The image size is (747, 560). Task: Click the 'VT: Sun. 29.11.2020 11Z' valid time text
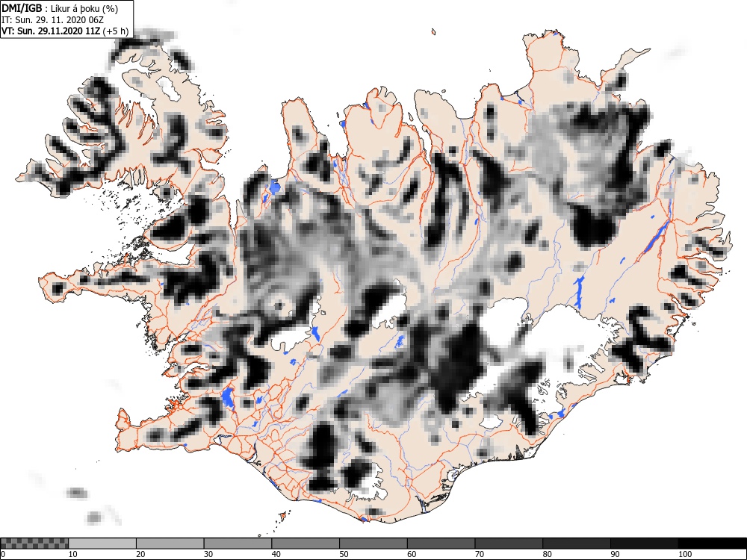point(51,31)
